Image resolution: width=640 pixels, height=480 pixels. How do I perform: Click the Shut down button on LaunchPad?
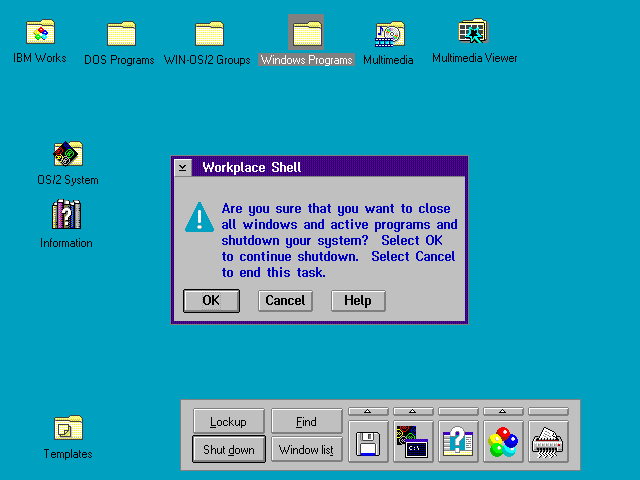coord(229,449)
